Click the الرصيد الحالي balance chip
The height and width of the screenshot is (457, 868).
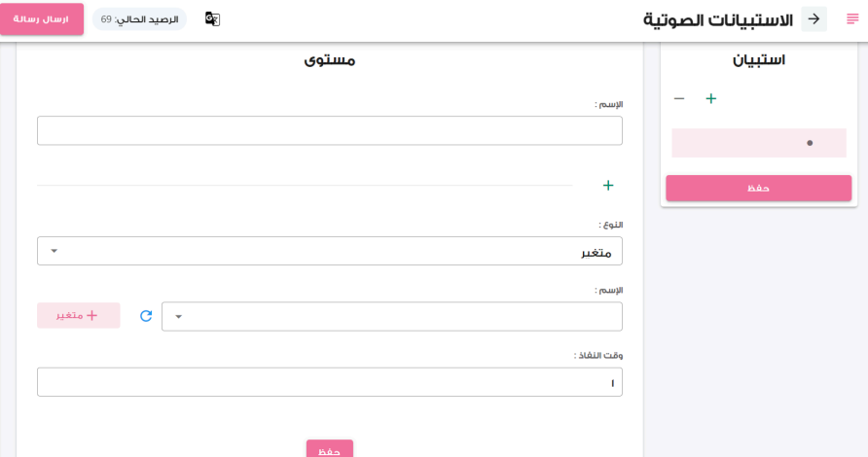[x=139, y=19]
